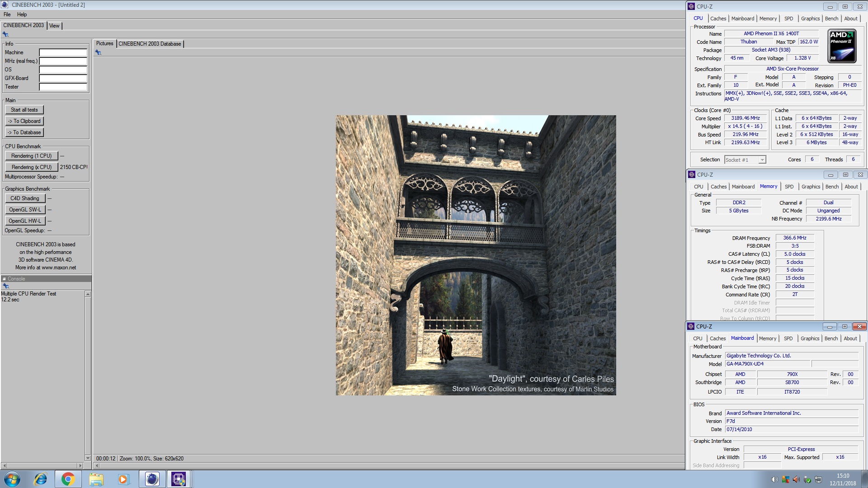Click the Show Desktop strip beside the clock
The image size is (868, 488).
pyautogui.click(x=864, y=479)
